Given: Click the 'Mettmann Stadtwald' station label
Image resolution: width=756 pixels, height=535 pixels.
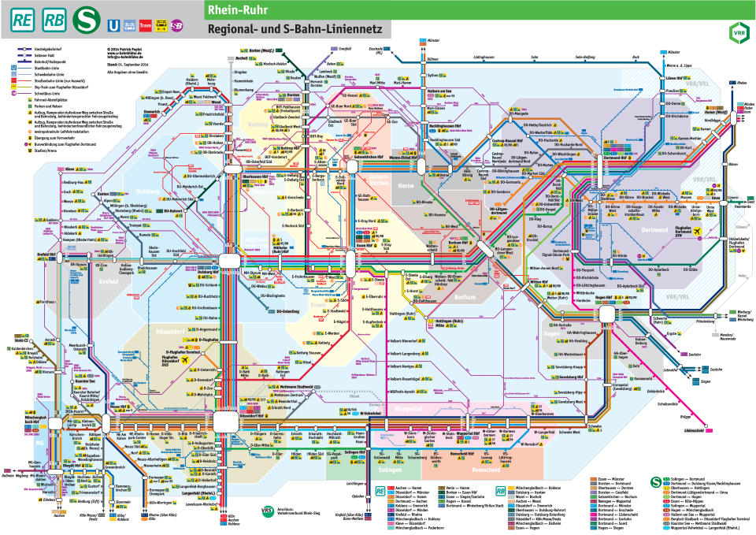Looking at the screenshot, I should [297, 387].
